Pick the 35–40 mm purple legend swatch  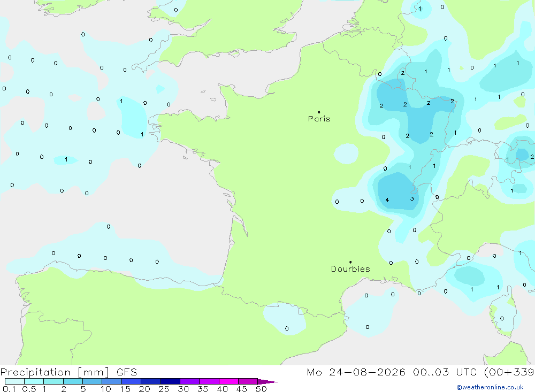point(209,381)
